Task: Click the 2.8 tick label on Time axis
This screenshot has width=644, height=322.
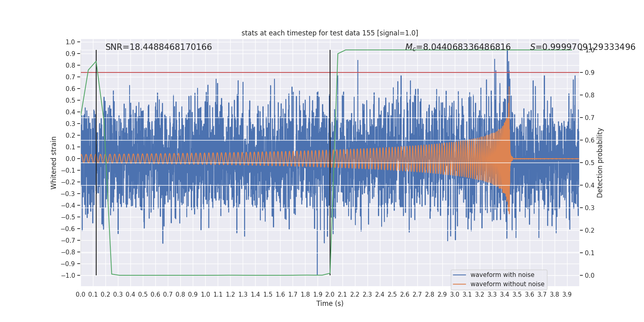Action: tap(429, 295)
